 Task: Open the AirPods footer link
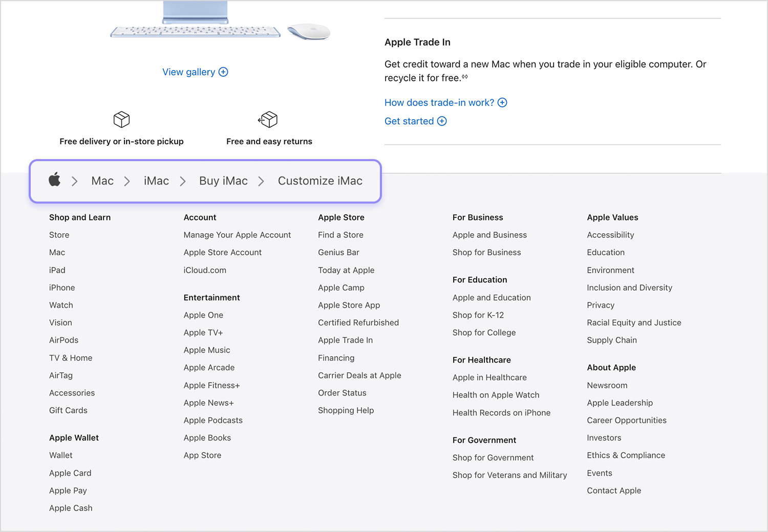tap(64, 340)
